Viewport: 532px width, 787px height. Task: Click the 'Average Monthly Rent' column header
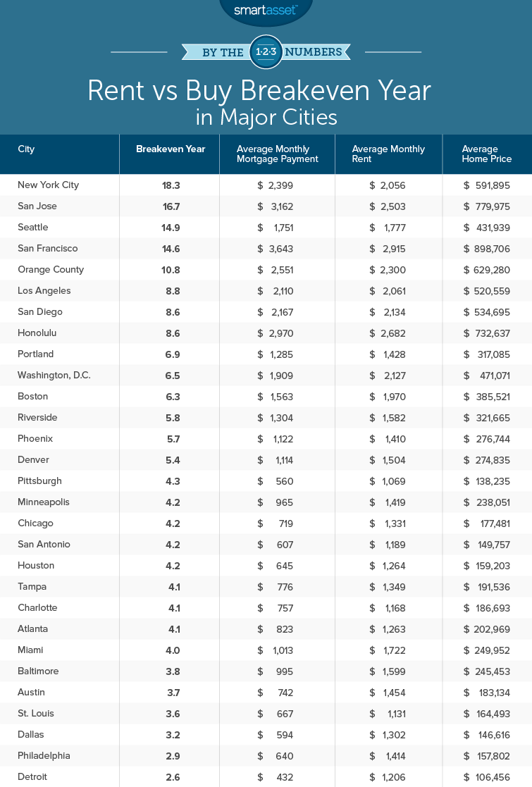coord(388,154)
